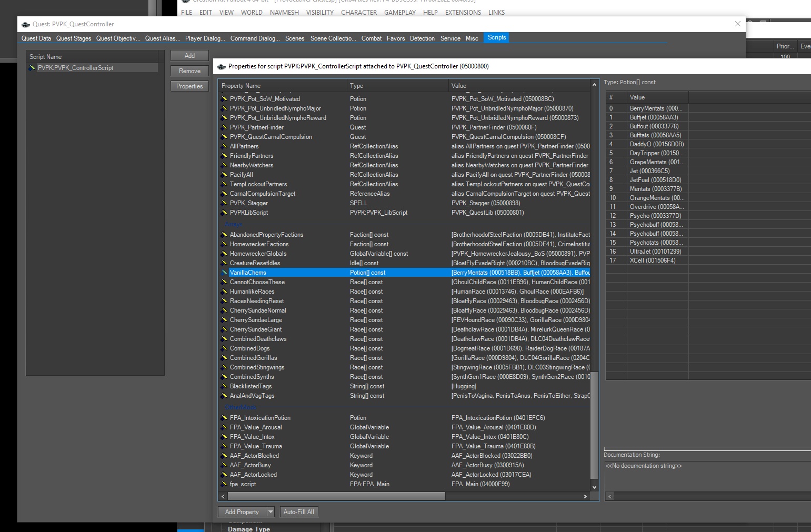Click the icon next to CombinedSynths
The image size is (811, 532).
[x=224, y=377]
